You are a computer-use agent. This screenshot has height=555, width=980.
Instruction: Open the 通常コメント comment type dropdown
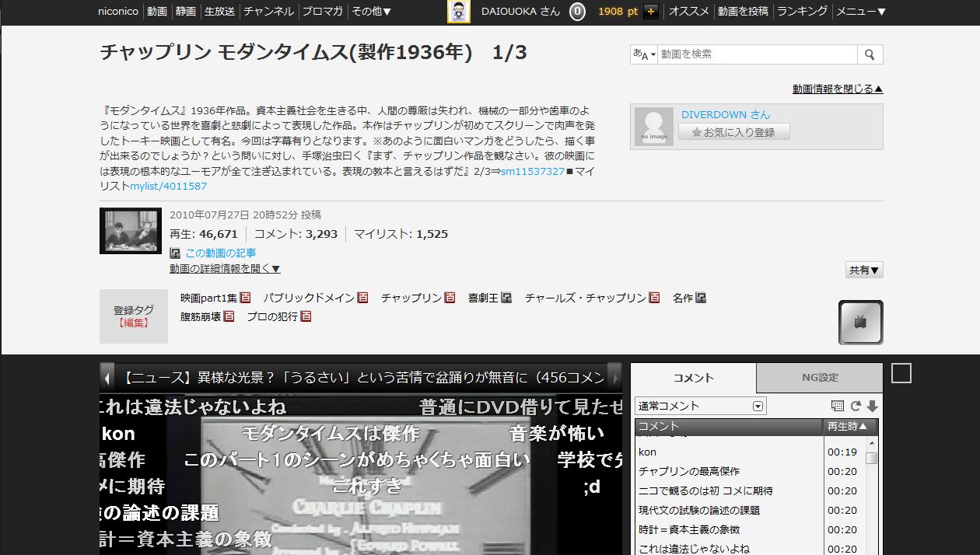(x=701, y=406)
